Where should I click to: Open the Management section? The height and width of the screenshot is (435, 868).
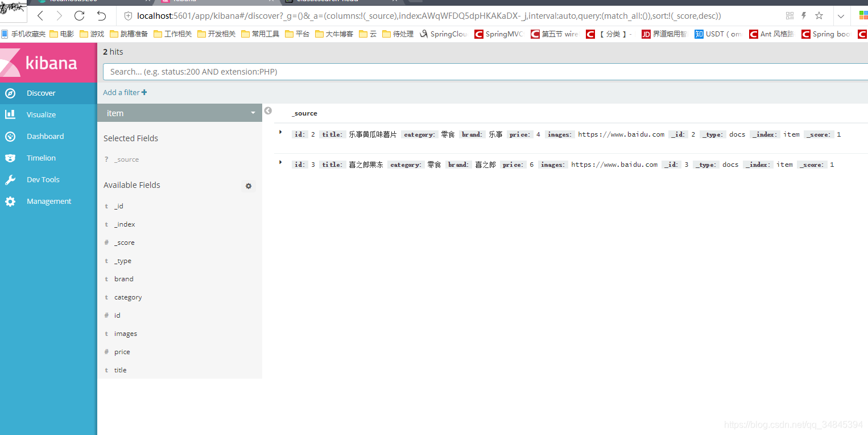[48, 201]
